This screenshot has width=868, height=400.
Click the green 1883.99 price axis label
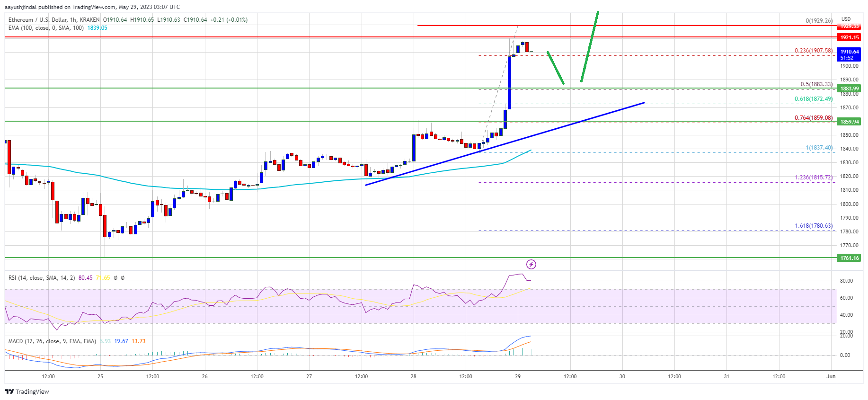[x=849, y=89]
